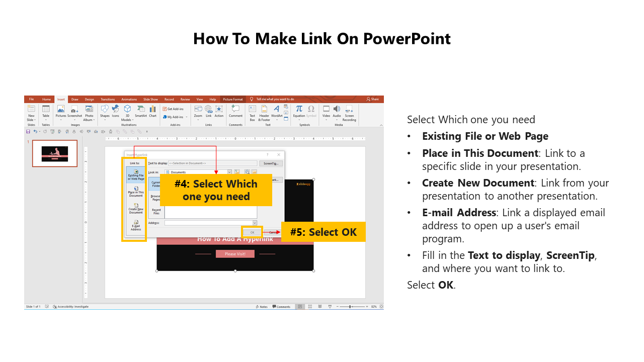Select E-mail Address link option
This screenshot has width=644, height=362.
click(136, 225)
